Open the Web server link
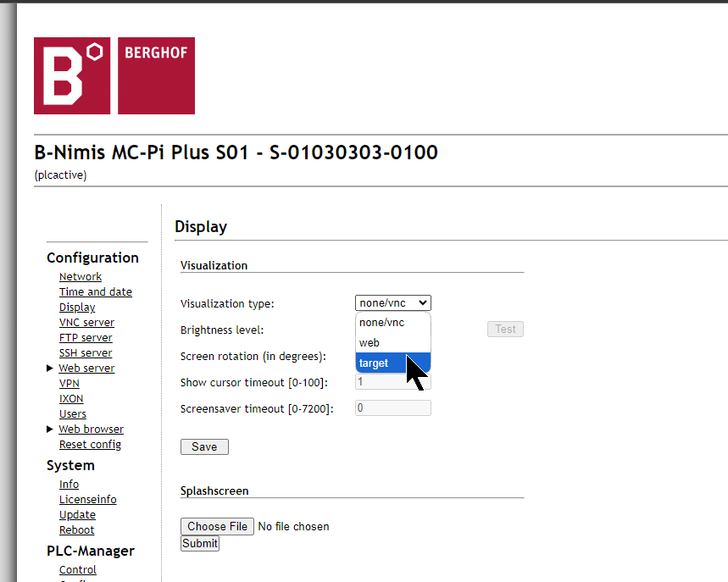The width and height of the screenshot is (728, 582). [86, 368]
